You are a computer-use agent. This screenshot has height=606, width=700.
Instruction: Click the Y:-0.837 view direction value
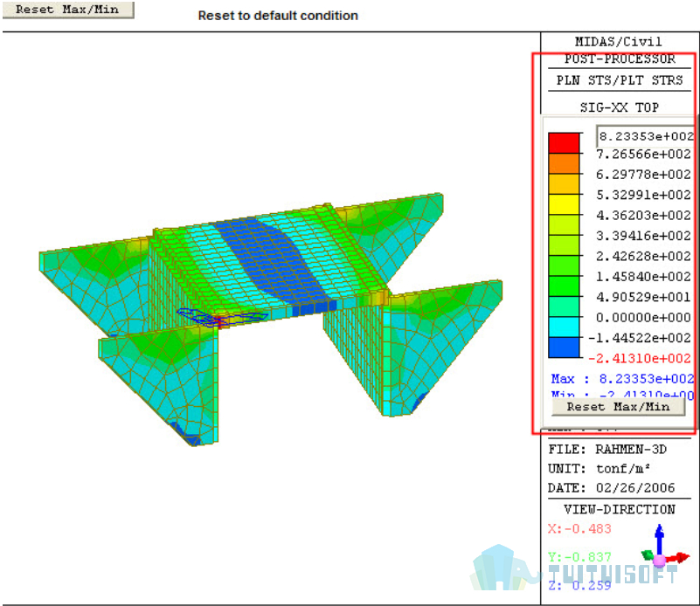point(579,557)
